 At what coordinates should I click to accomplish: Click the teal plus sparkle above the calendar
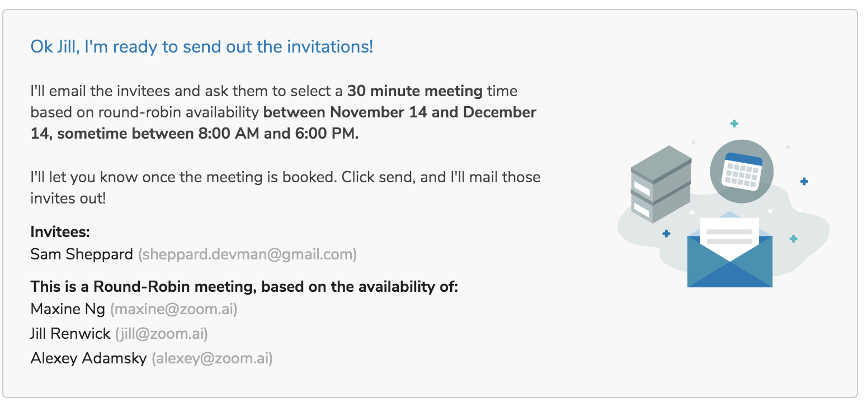tap(734, 124)
